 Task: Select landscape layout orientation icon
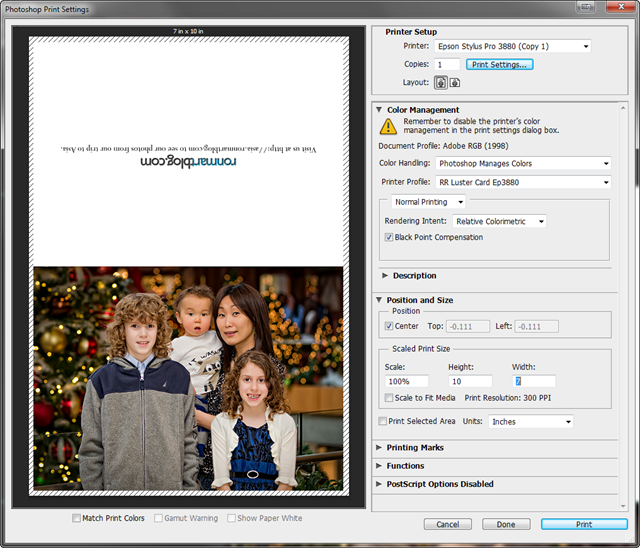point(454,83)
